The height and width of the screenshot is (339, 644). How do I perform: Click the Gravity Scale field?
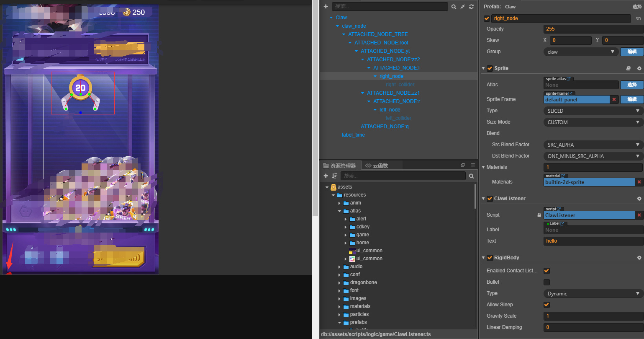[593, 316]
